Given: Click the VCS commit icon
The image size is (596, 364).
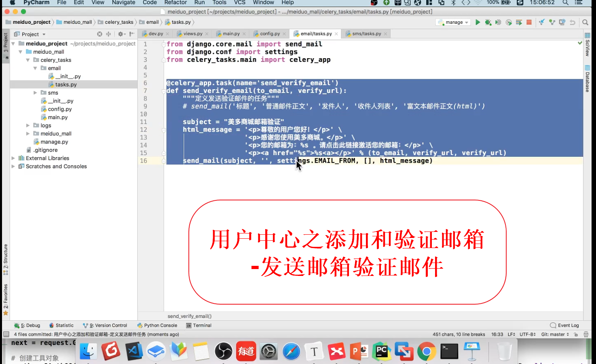Looking at the screenshot, I should pyautogui.click(x=552, y=22).
